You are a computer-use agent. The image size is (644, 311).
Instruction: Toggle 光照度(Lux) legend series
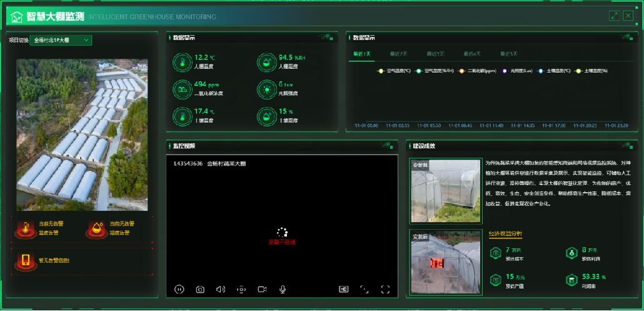tap(516, 71)
